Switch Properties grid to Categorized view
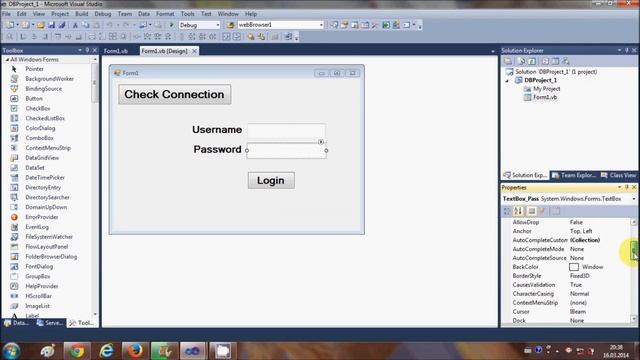 (507, 211)
